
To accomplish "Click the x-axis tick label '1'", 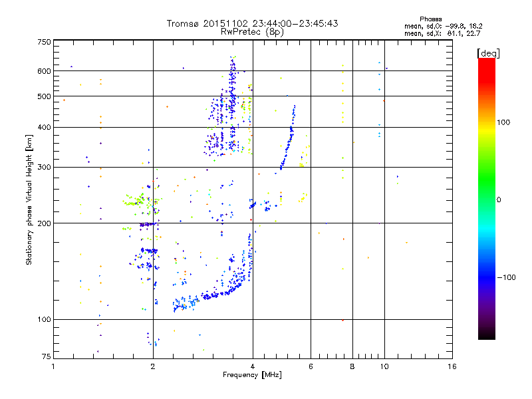I will click(53, 366).
